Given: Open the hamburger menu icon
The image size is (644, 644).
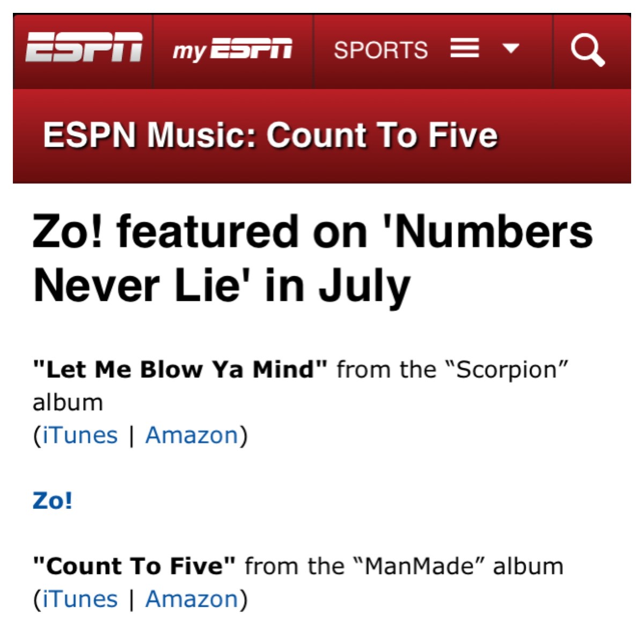Looking at the screenshot, I should click(x=464, y=49).
